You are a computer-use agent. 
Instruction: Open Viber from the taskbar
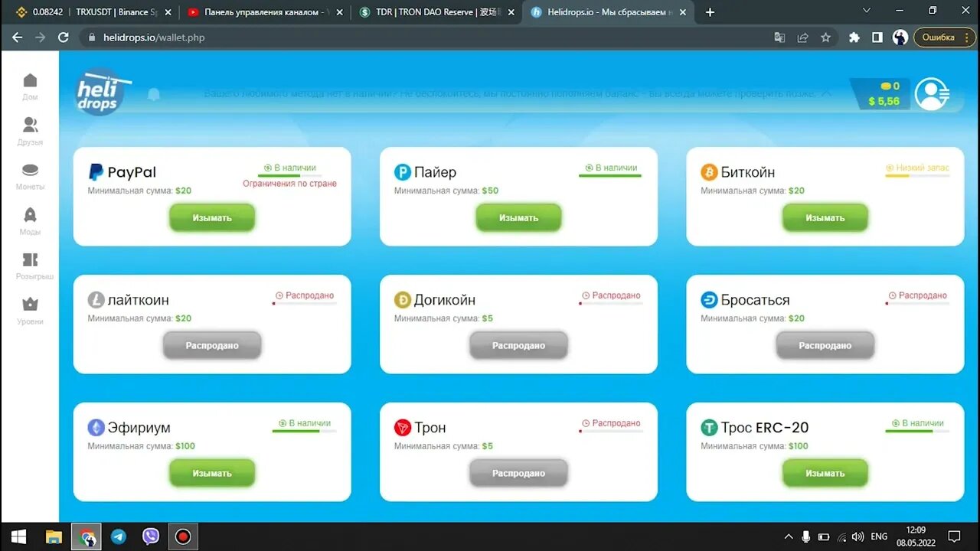point(151,536)
